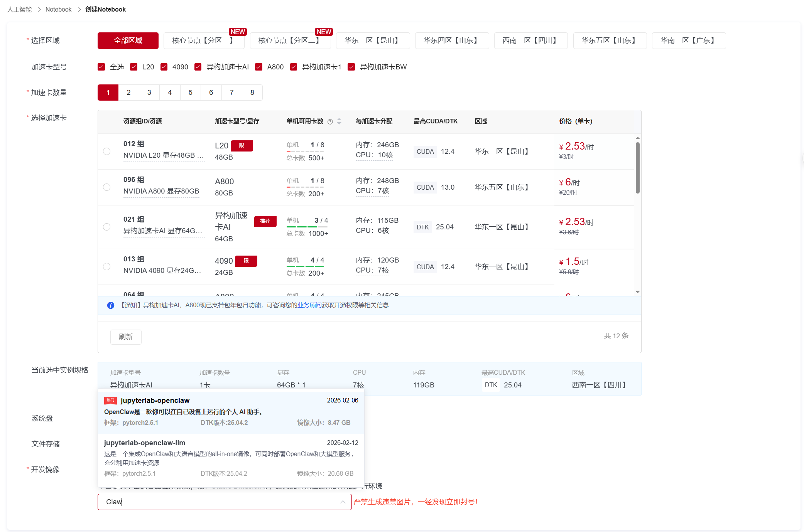Click the scroll down arrow of table
The width and height of the screenshot is (804, 532).
pyautogui.click(x=637, y=292)
